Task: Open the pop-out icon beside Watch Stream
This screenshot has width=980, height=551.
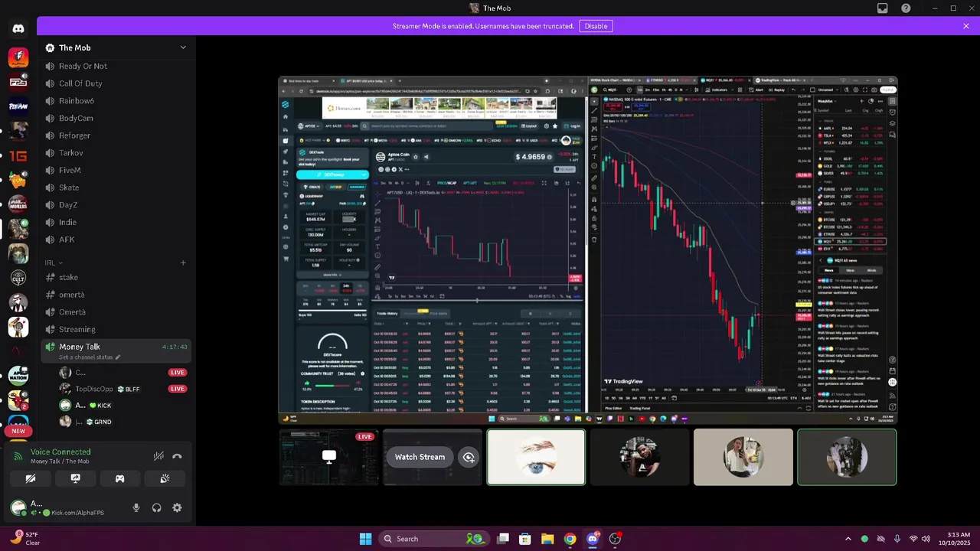Action: [469, 457]
